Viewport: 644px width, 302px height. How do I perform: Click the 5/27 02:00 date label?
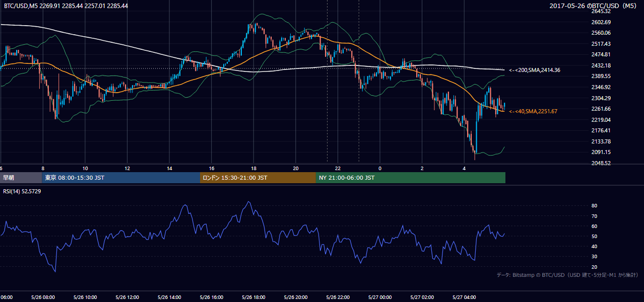(422, 297)
